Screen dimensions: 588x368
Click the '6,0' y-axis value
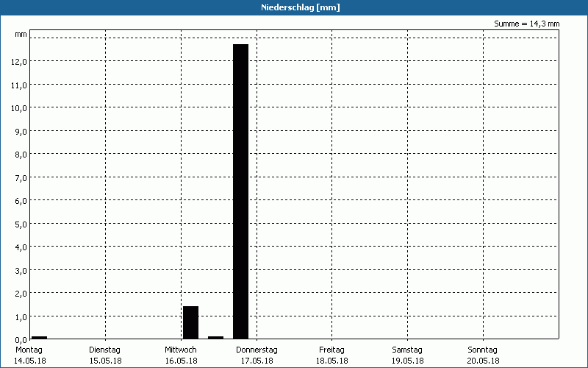point(21,201)
